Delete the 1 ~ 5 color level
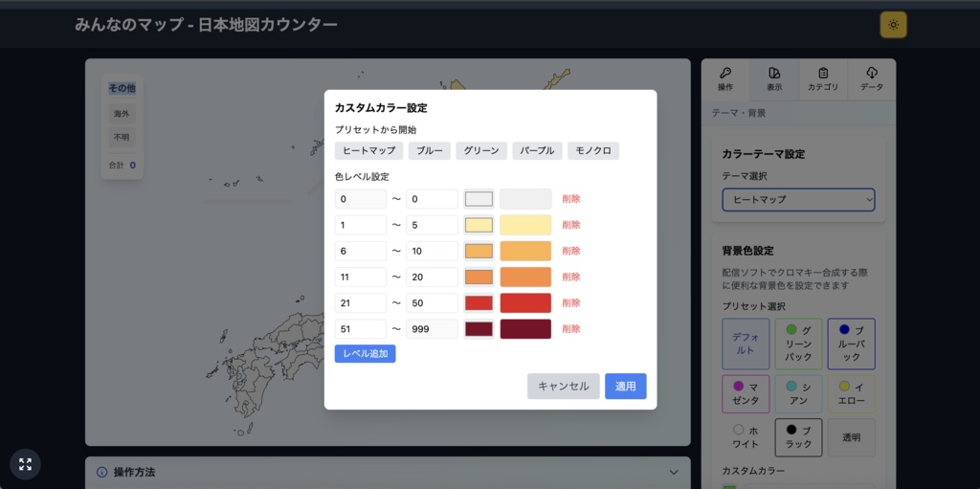980x489 pixels. tap(571, 225)
